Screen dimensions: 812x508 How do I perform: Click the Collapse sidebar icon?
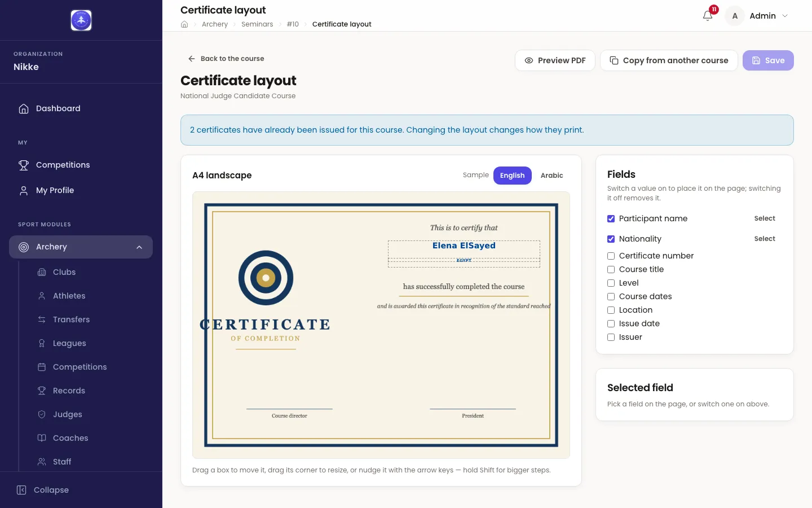point(21,490)
